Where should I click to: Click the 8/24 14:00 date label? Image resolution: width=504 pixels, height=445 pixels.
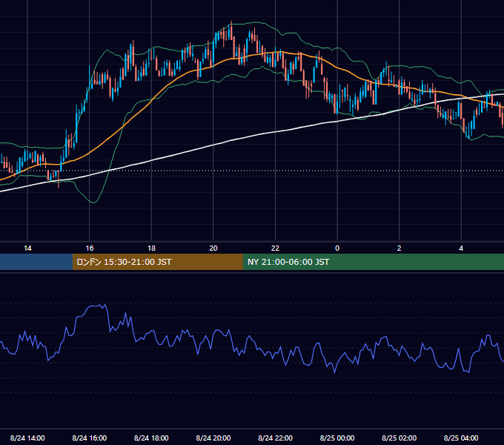coord(27,438)
